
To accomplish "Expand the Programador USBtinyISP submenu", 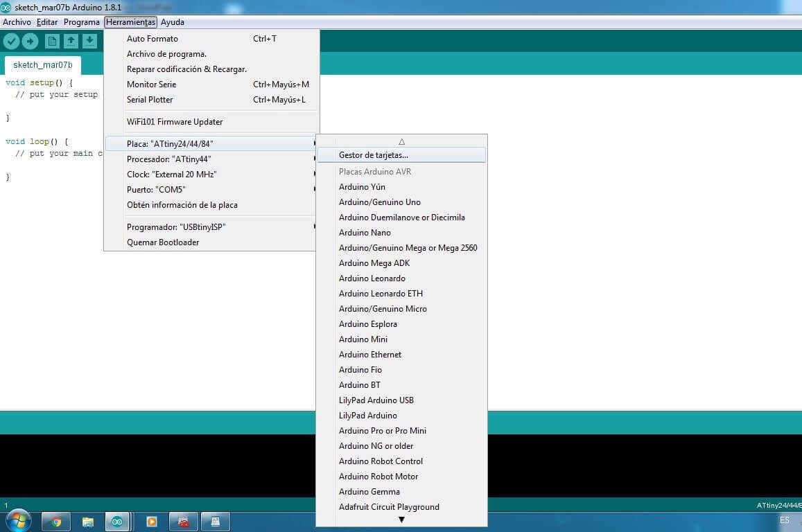I will 211,227.
